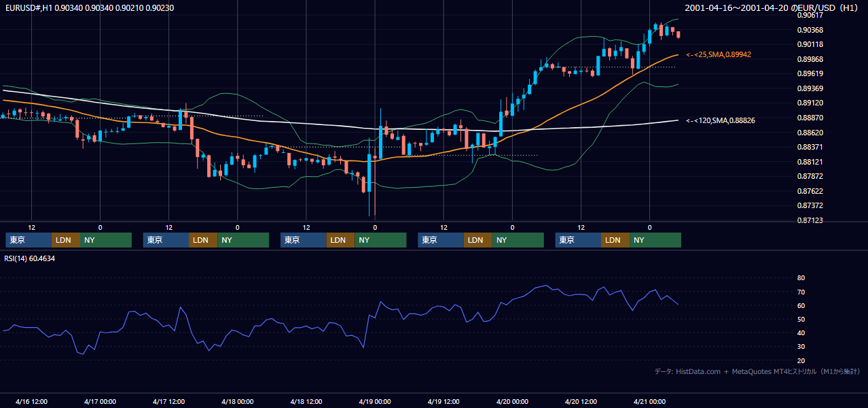Image resolution: width=868 pixels, height=408 pixels.
Task: Click RSI scale level 60
Action: [801, 305]
